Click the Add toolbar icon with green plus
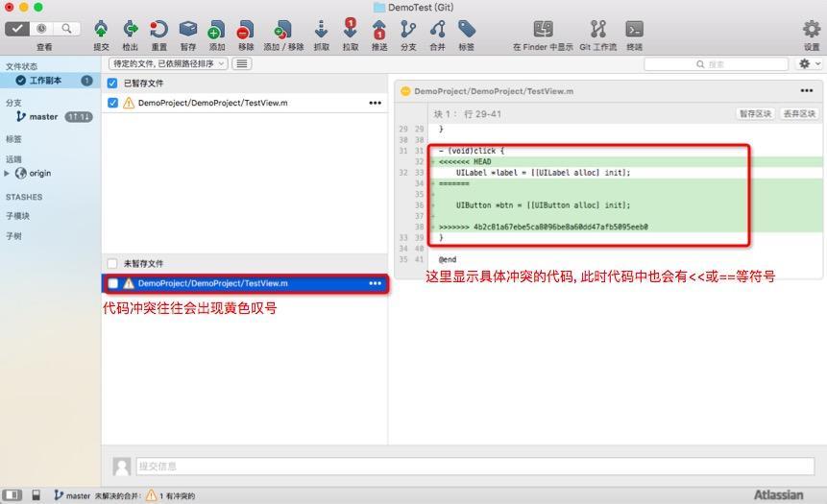 click(x=216, y=30)
